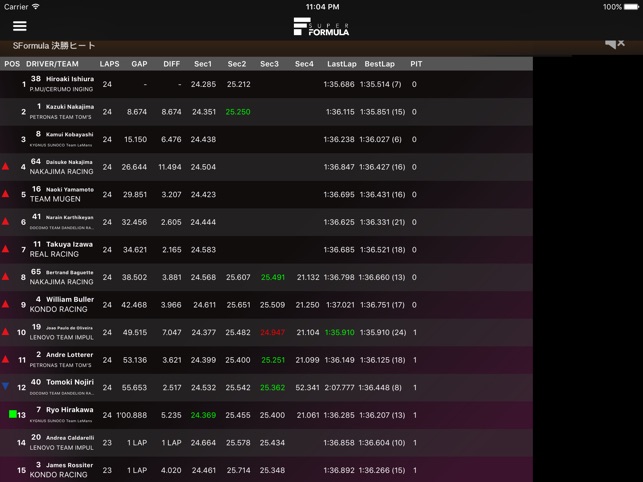Image resolution: width=643 pixels, height=482 pixels.
Task: Tap red Sec3 time 24.947
Action: pyautogui.click(x=272, y=332)
